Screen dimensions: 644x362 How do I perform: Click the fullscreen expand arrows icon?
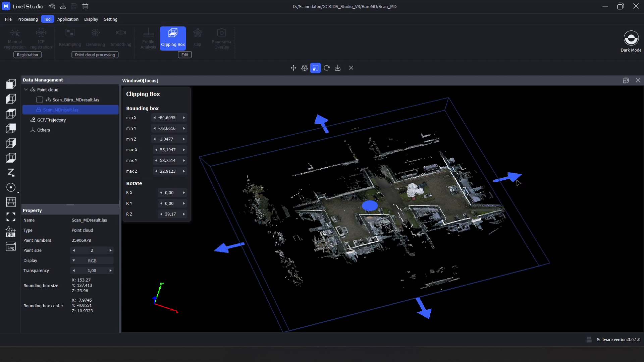coord(11,217)
